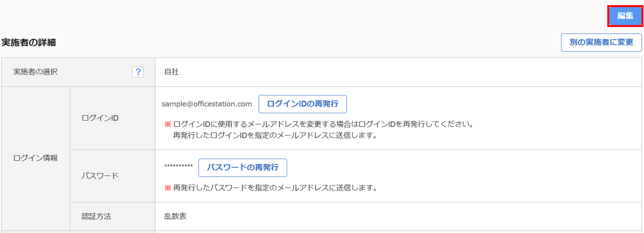
Task: Click the note about reissued password email
Action: pos(276,188)
